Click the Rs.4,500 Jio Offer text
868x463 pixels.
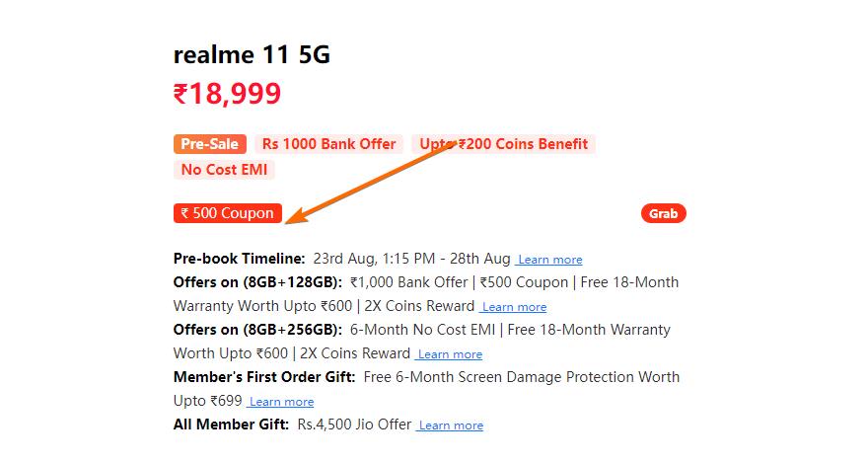(x=354, y=424)
